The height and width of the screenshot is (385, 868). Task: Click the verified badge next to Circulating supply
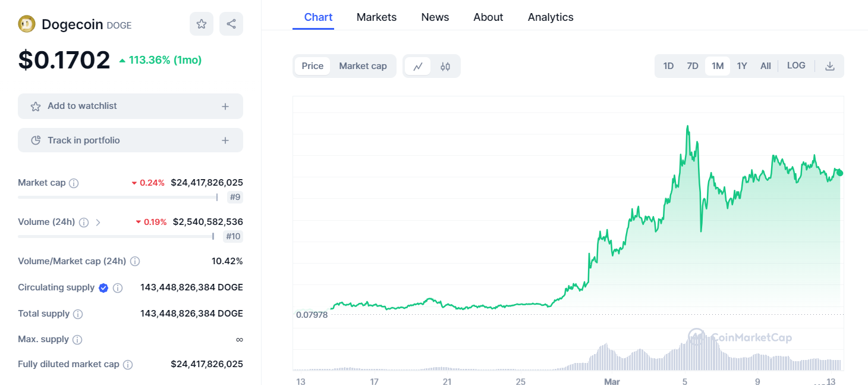point(103,287)
